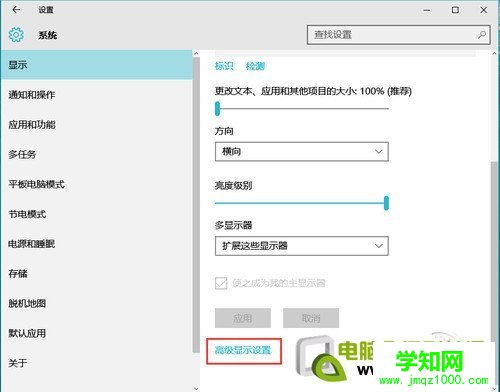Click the 亮度级别 brightness slider handle
The height and width of the screenshot is (392, 500).
pos(386,203)
